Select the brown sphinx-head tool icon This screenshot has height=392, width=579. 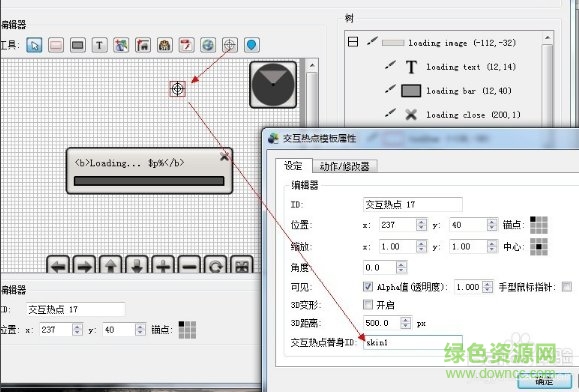click(x=165, y=45)
